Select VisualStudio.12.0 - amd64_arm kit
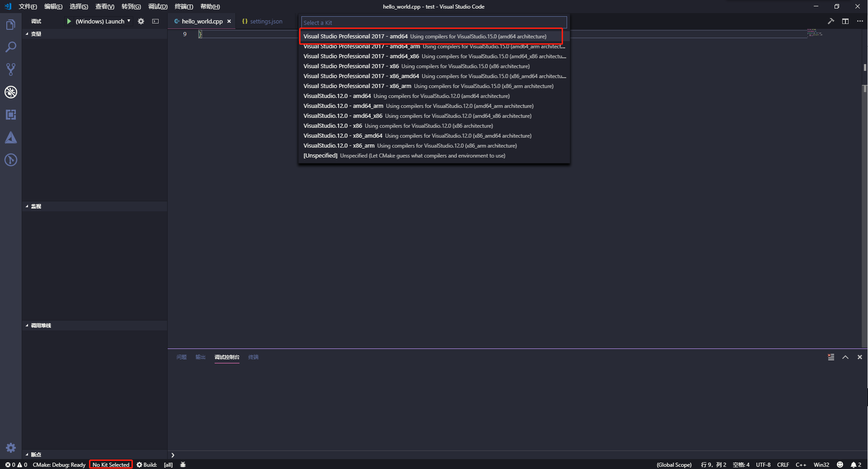Image resolution: width=868 pixels, height=469 pixels. coord(434,106)
